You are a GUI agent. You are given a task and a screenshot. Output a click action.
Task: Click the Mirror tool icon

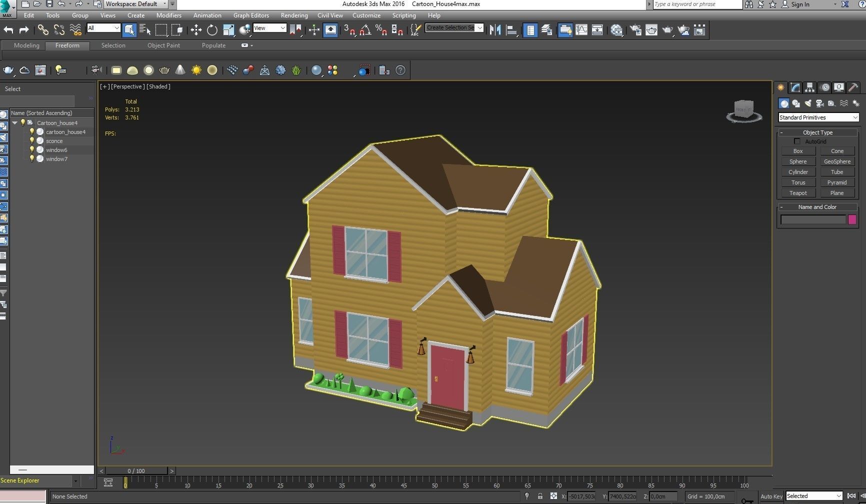495,30
